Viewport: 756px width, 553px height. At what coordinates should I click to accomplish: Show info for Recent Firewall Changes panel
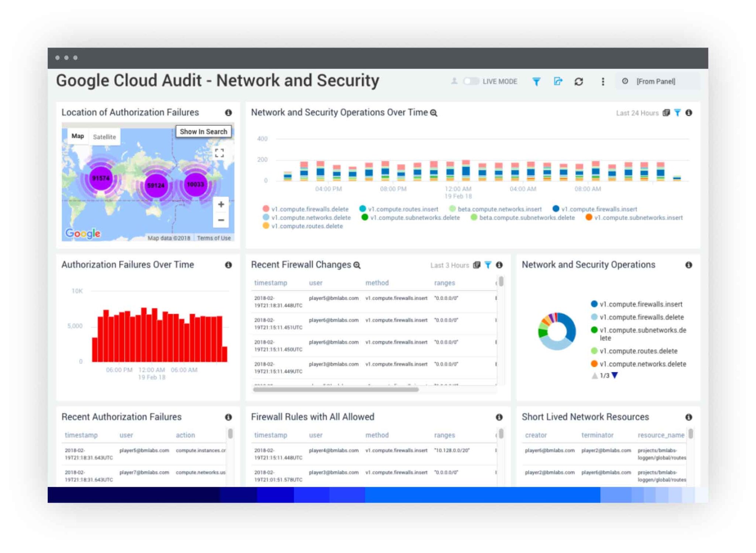(499, 265)
